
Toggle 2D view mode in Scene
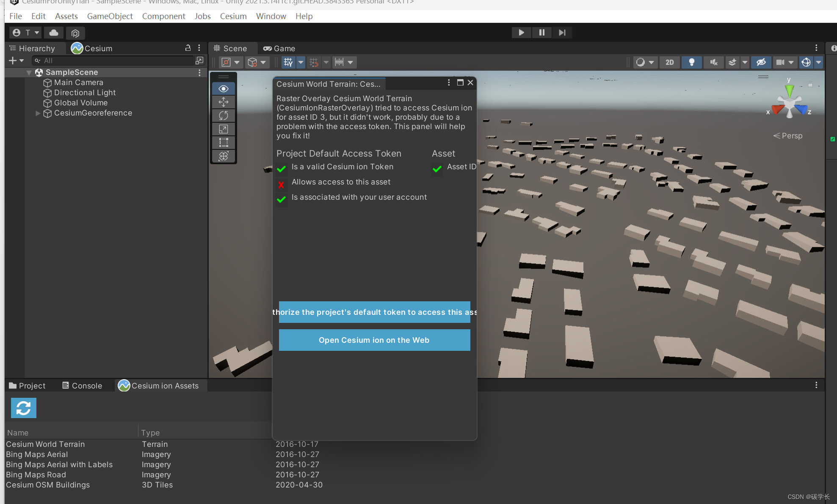[669, 62]
